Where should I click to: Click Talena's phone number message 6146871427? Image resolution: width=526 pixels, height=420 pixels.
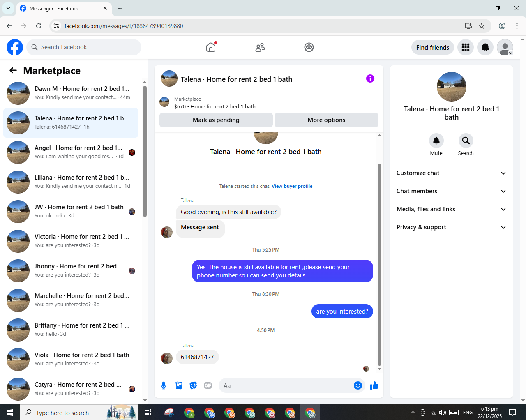197,357
